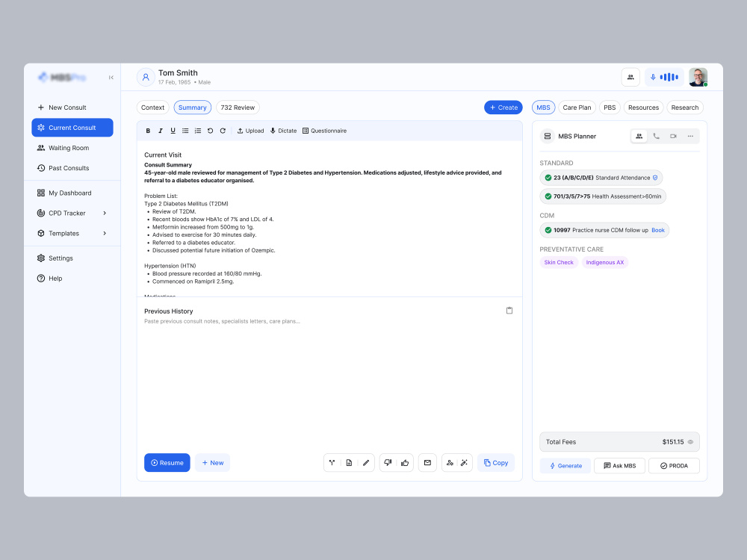Viewport: 747px width, 560px height.
Task: Redo the last edit
Action: [223, 131]
